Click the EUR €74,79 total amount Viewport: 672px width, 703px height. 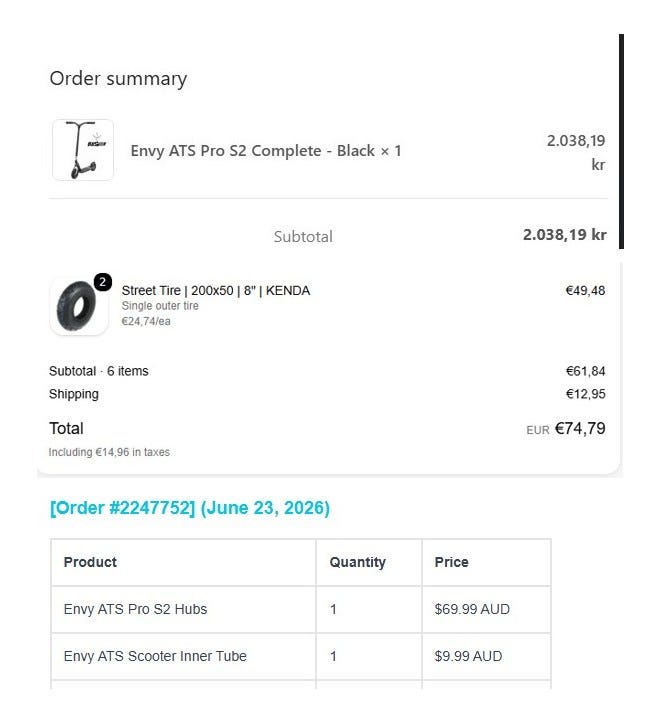(x=566, y=429)
